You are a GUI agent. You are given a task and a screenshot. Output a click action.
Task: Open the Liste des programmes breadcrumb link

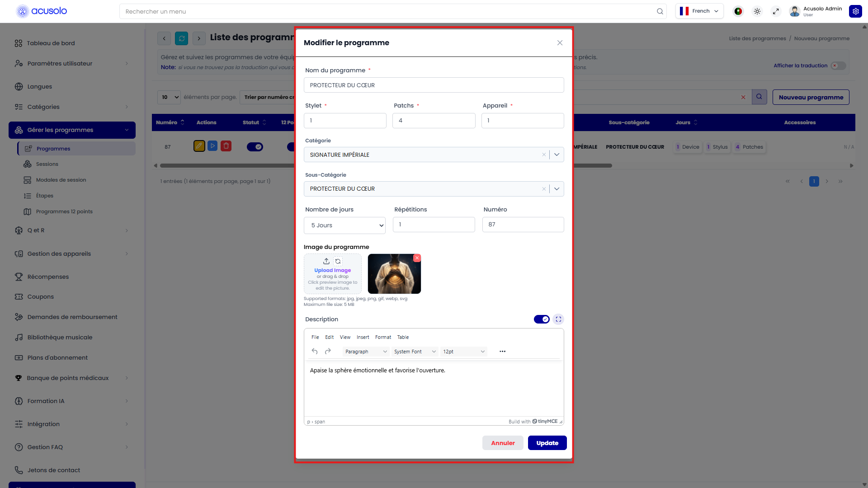[x=757, y=38]
